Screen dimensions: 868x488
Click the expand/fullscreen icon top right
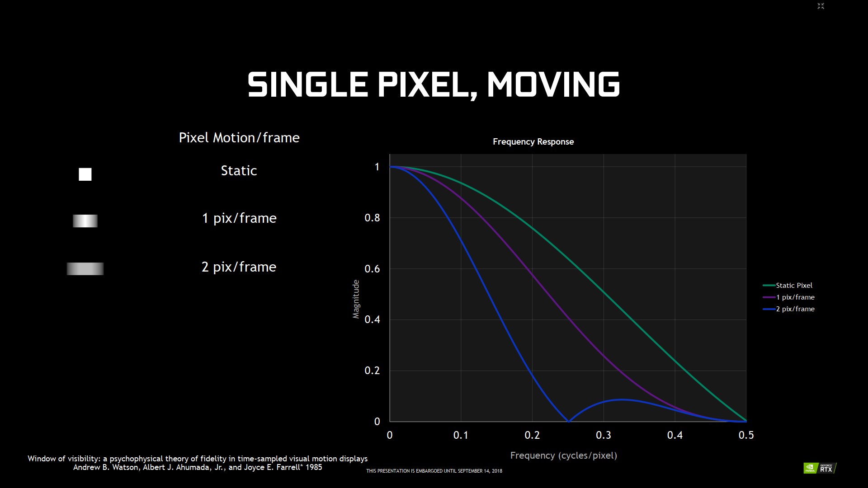pyautogui.click(x=821, y=6)
